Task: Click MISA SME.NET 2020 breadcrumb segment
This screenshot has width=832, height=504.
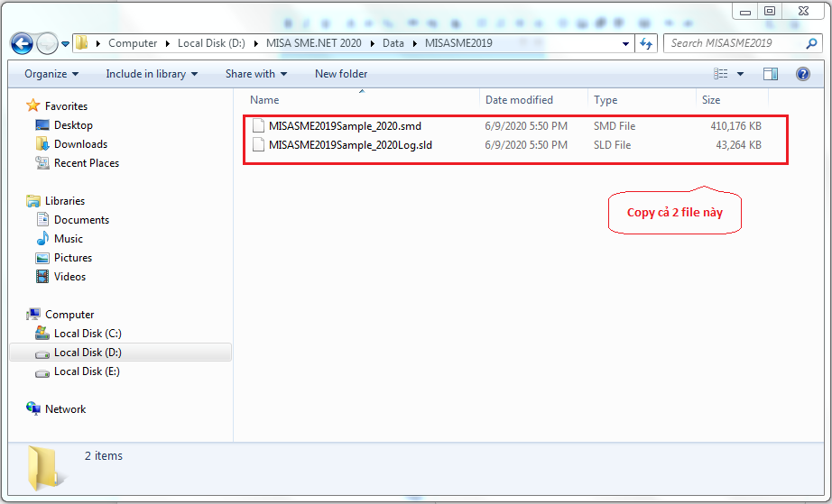Action: pyautogui.click(x=314, y=43)
